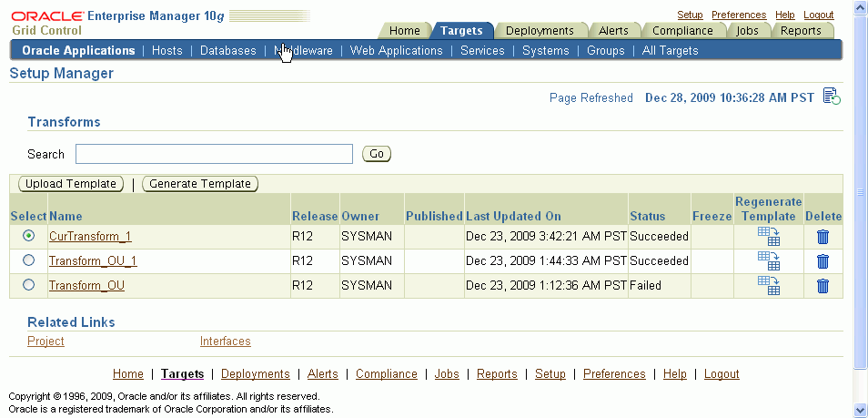
Task: Open the Home tab
Action: [405, 30]
